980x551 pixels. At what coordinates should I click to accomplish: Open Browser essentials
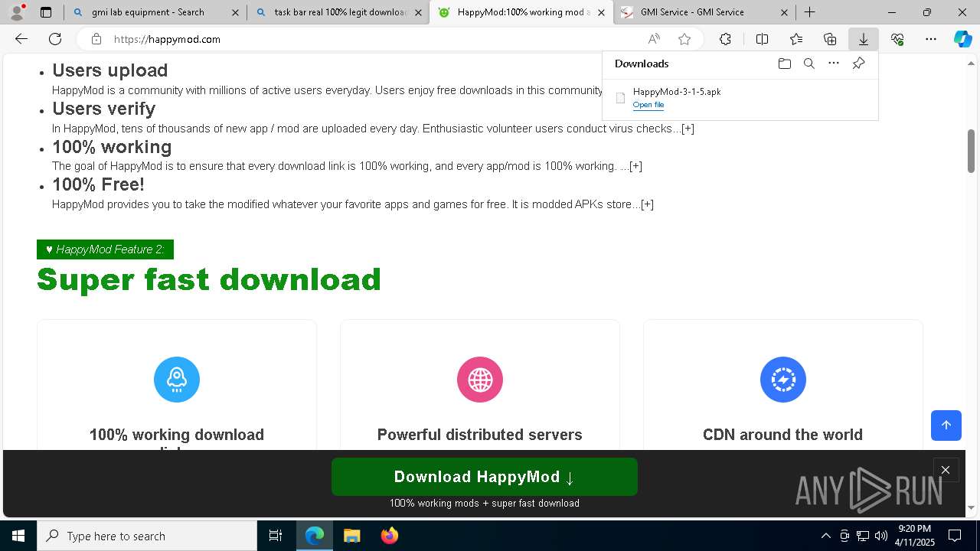[897, 39]
